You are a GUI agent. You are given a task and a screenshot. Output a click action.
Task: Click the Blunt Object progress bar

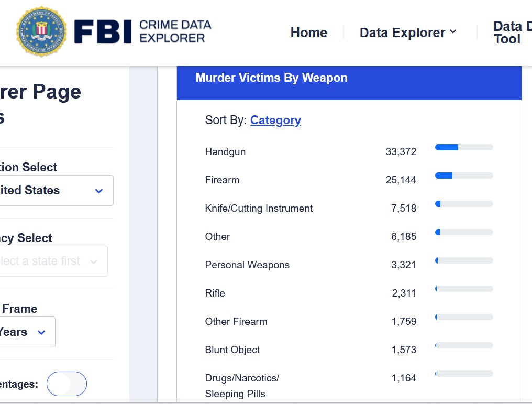[x=464, y=345]
